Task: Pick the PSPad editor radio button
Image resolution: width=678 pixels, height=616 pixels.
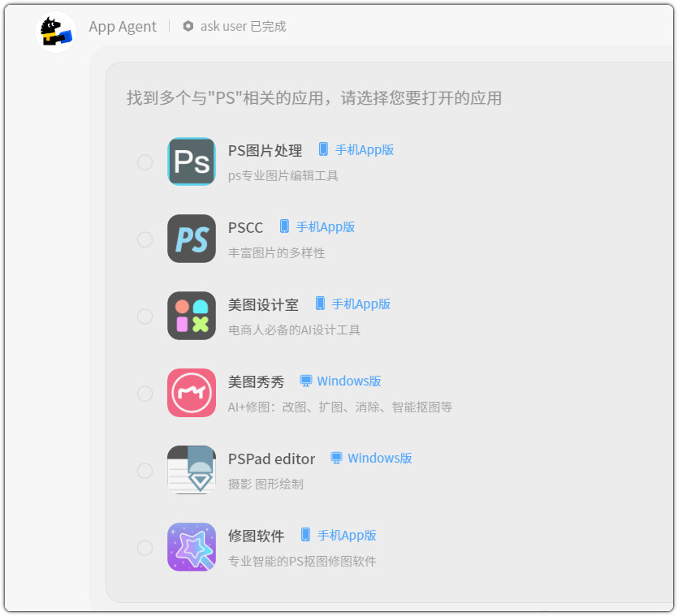Action: 145,471
